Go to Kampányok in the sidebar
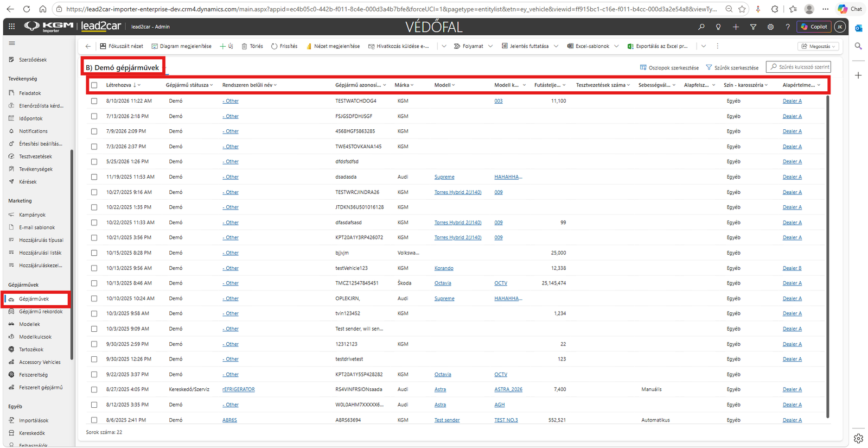The image size is (868, 448). (32, 215)
